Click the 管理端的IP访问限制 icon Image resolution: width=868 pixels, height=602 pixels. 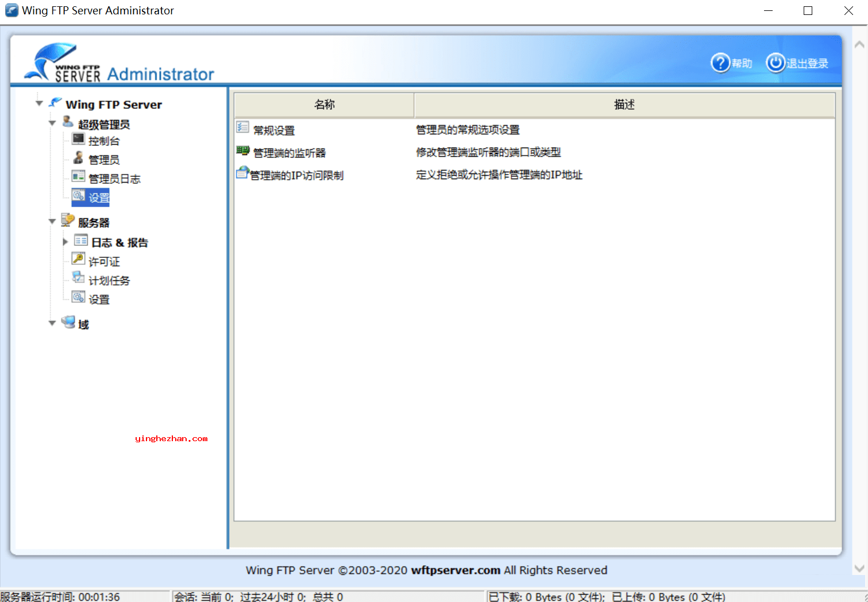click(242, 173)
